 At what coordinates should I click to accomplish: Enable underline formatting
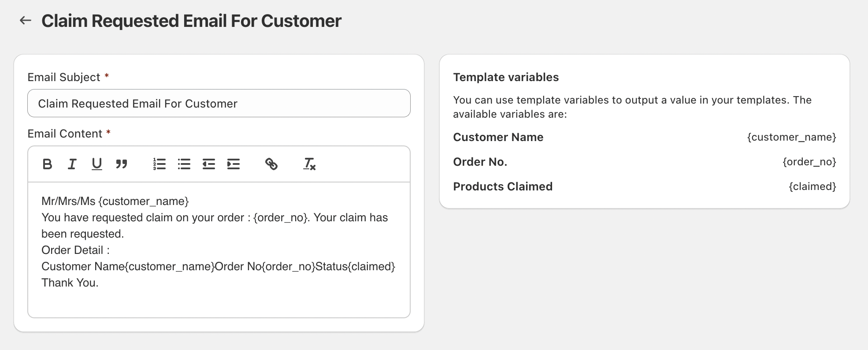[x=96, y=164]
